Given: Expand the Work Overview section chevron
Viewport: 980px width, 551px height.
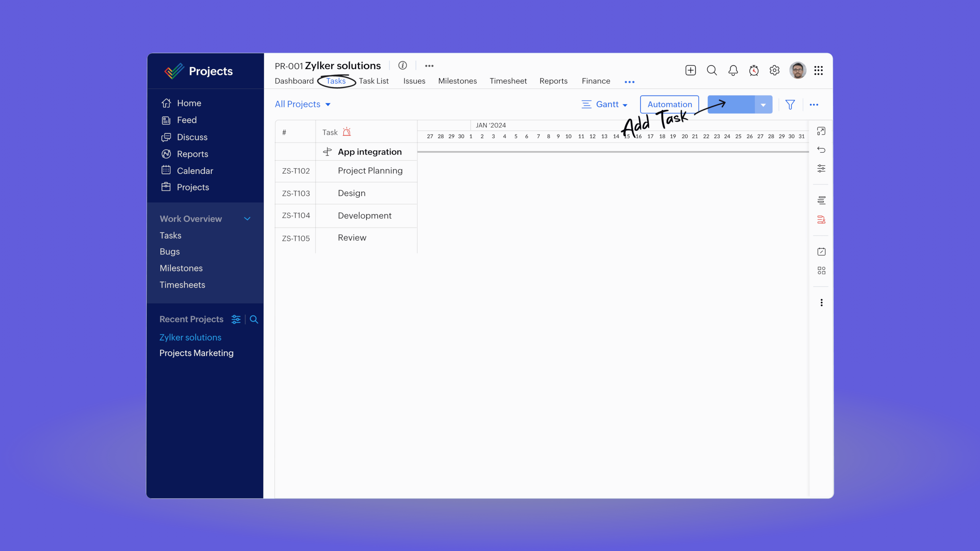Looking at the screenshot, I should (247, 219).
